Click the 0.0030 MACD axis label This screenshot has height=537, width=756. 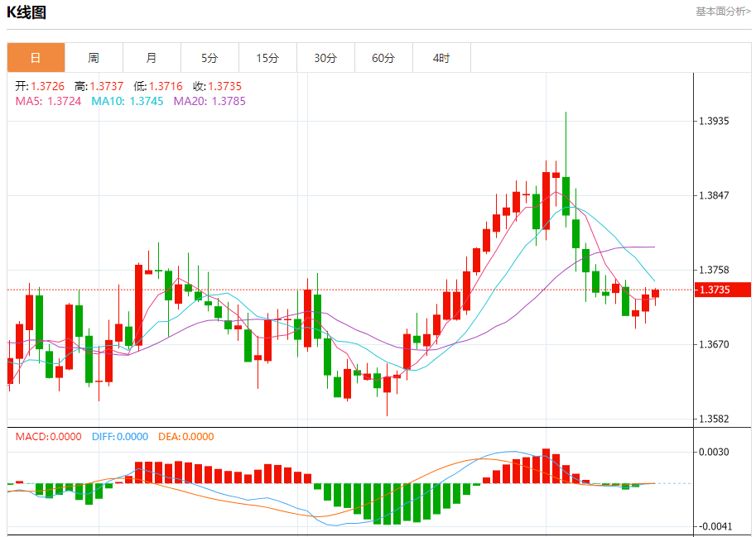pyautogui.click(x=714, y=452)
